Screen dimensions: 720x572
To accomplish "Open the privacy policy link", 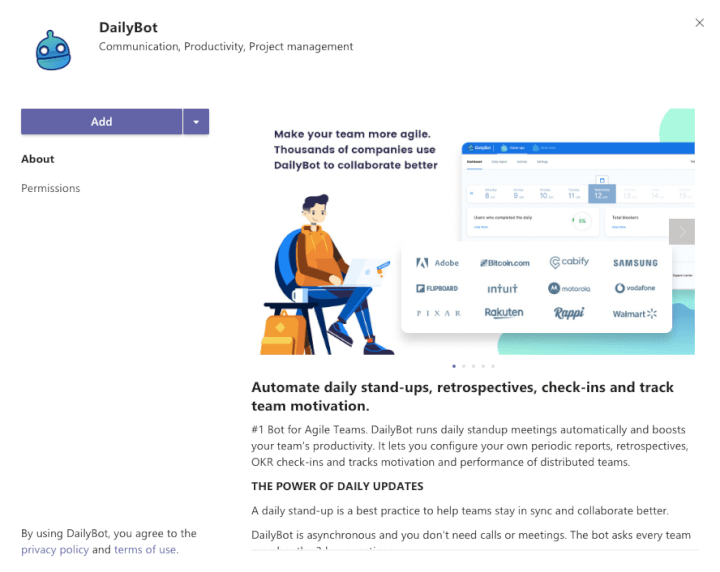I will point(55,550).
